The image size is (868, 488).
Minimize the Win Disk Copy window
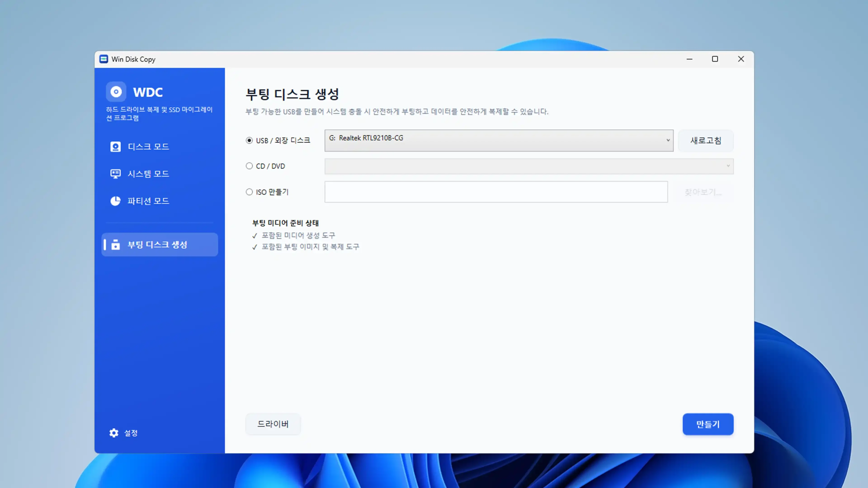tap(689, 59)
